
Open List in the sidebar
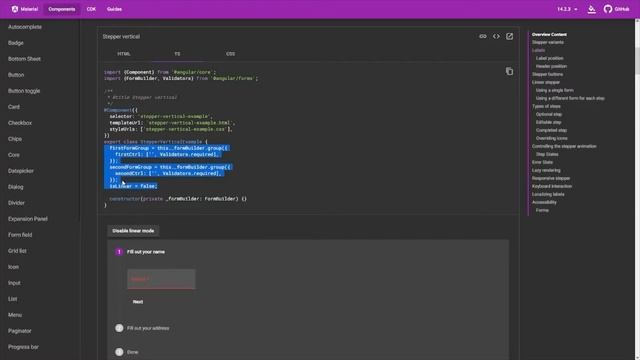[12, 299]
